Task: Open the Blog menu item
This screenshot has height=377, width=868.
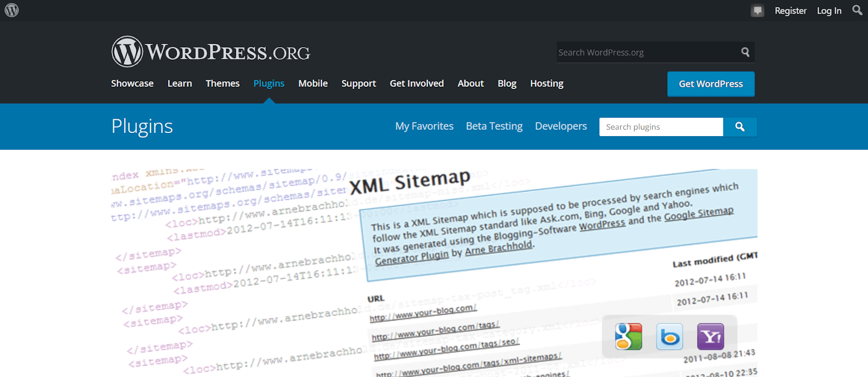Action: click(507, 84)
